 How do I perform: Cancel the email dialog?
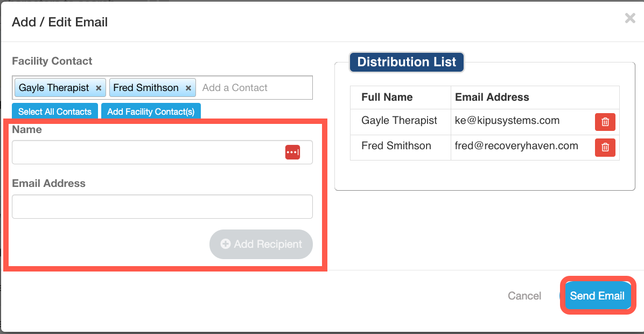click(524, 296)
